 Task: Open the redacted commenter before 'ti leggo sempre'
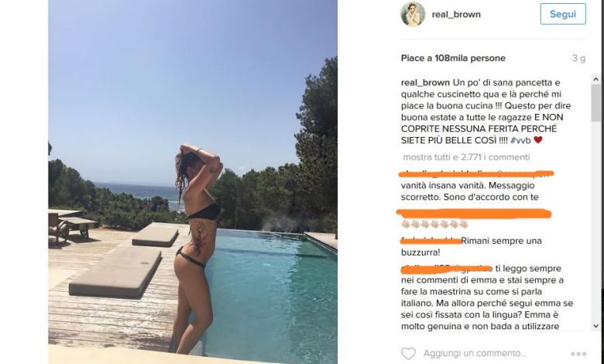pyautogui.click(x=447, y=269)
